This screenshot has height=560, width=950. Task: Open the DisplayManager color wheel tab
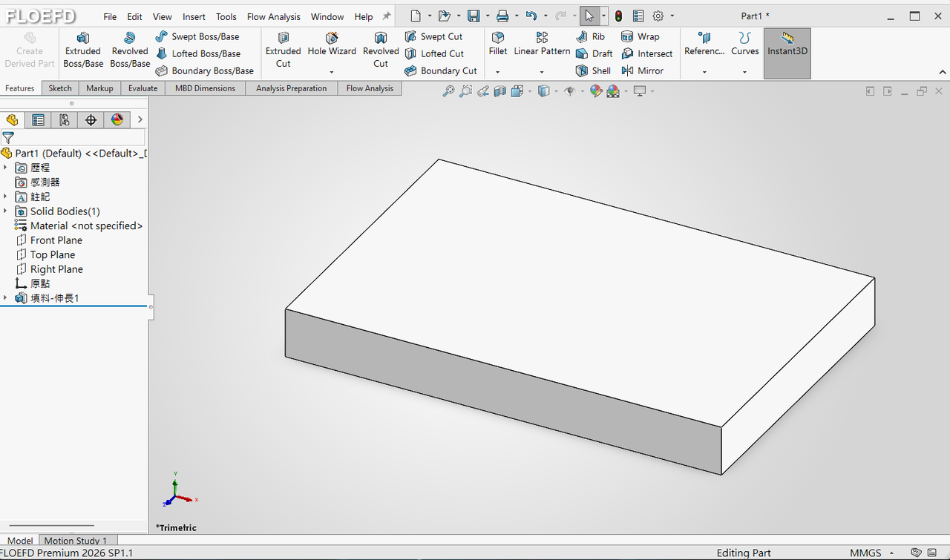pyautogui.click(x=117, y=120)
